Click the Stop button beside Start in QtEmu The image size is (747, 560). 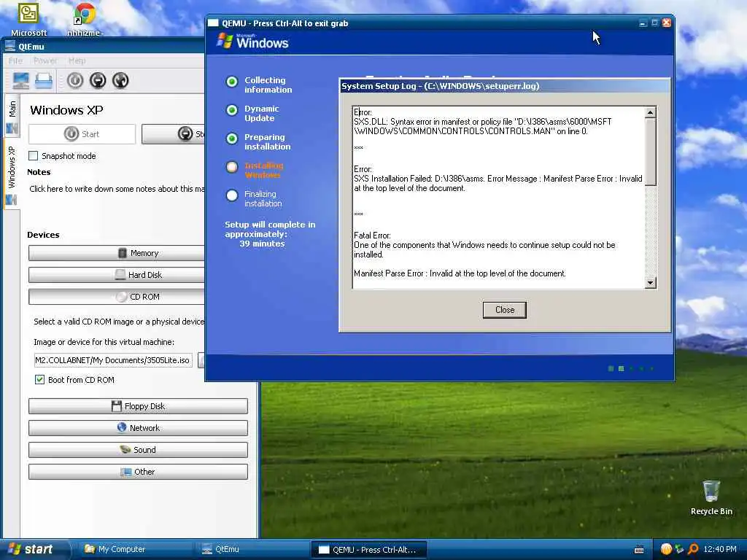tap(174, 134)
